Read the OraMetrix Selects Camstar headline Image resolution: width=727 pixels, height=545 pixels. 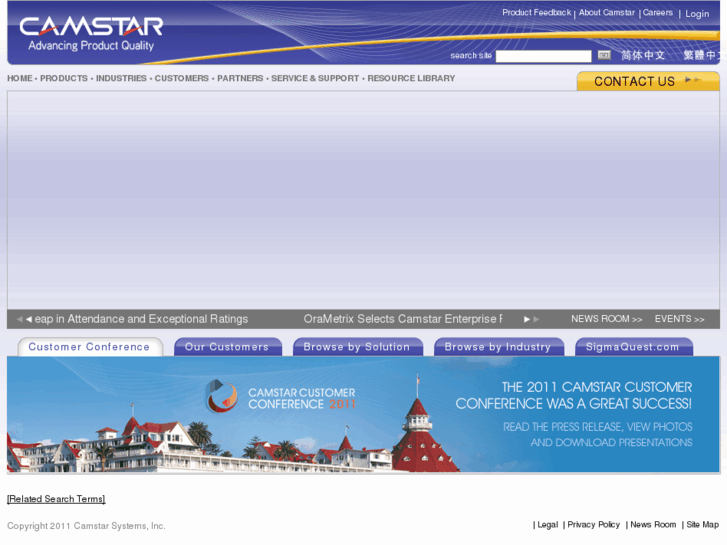pyautogui.click(x=402, y=319)
